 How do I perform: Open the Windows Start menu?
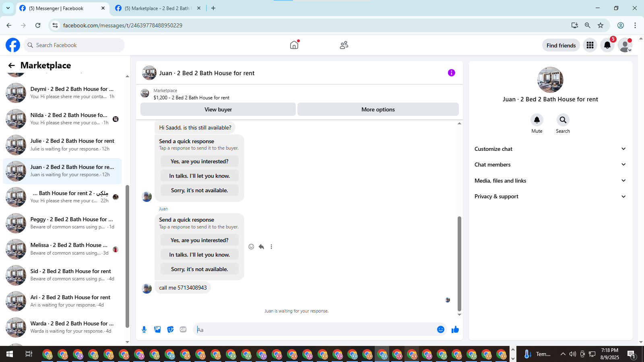tap(10, 354)
